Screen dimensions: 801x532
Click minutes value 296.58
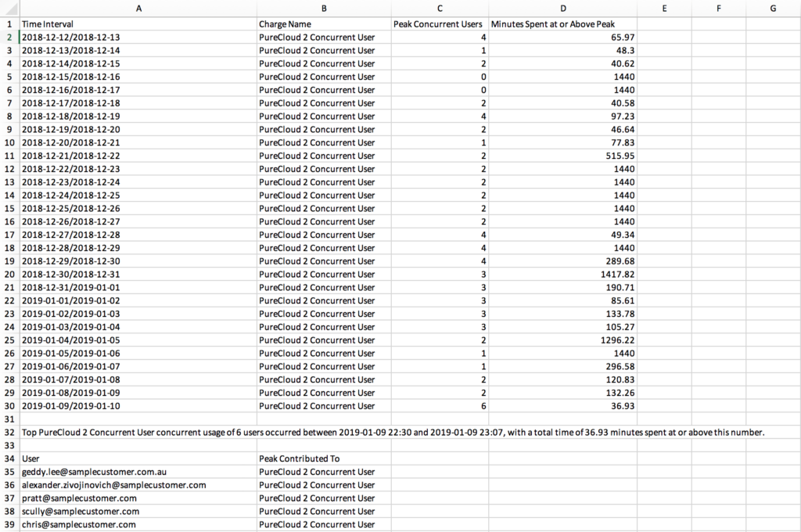[563, 366]
